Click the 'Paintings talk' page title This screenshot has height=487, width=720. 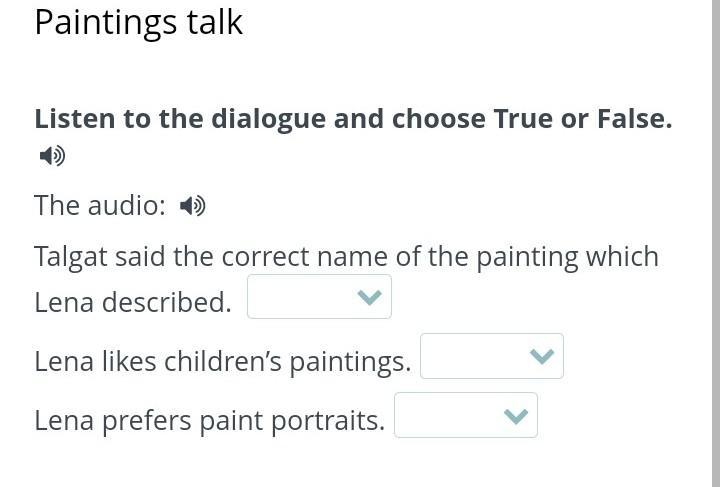click(x=138, y=22)
